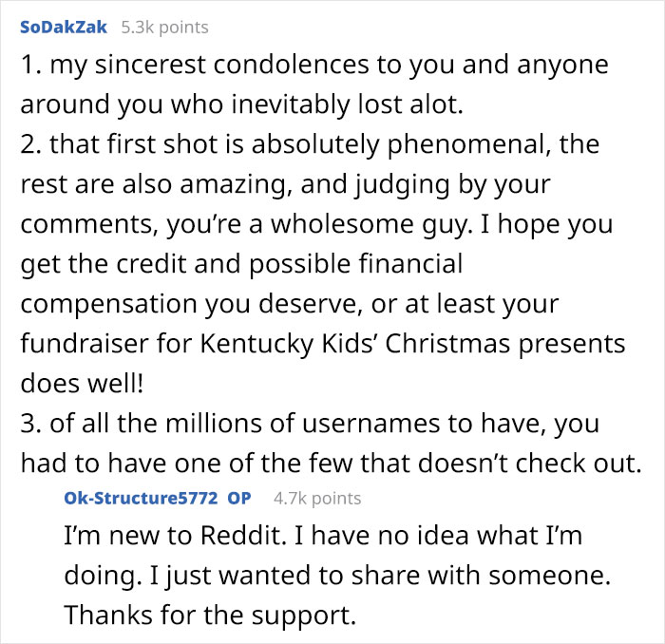Open SoDakZak's user profile link
The image size is (665, 644).
[63, 28]
